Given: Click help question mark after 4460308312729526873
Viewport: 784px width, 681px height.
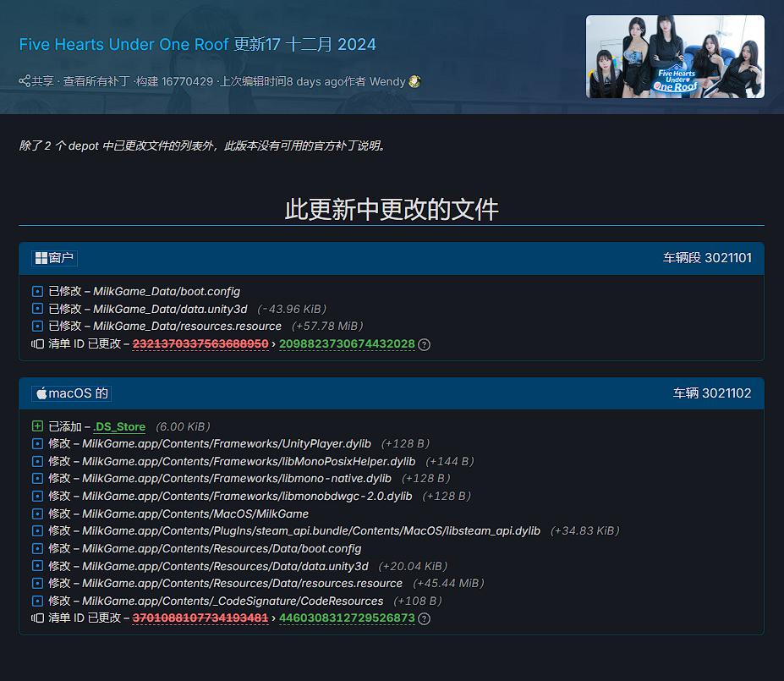Looking at the screenshot, I should (424, 618).
